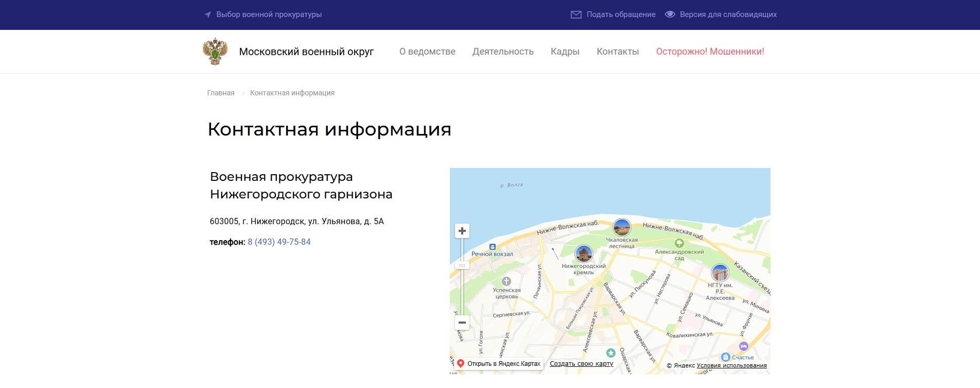Zoom out the map with minus button

pos(462,323)
